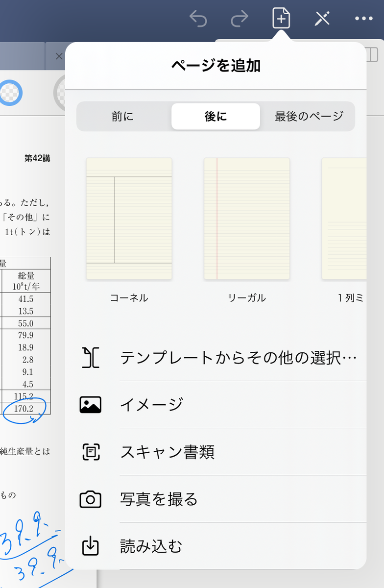Choose the コーネル paper template thumbnail
Screen dimensions: 384x588
point(129,219)
